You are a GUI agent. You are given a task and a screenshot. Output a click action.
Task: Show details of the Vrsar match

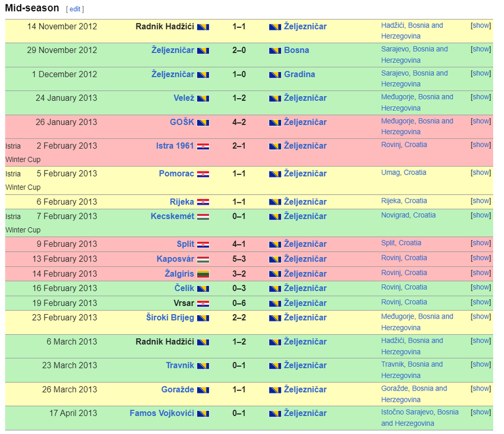481,302
